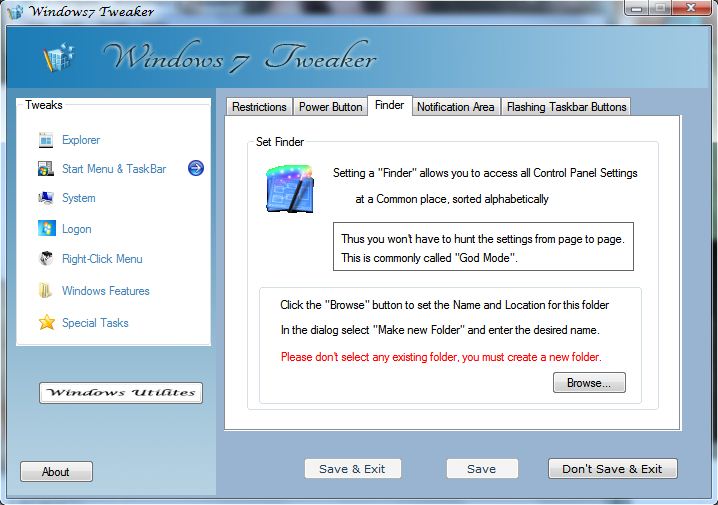Click the Windows 7 Tweaker header logo icon
This screenshot has width=718, height=505.
coord(59,57)
